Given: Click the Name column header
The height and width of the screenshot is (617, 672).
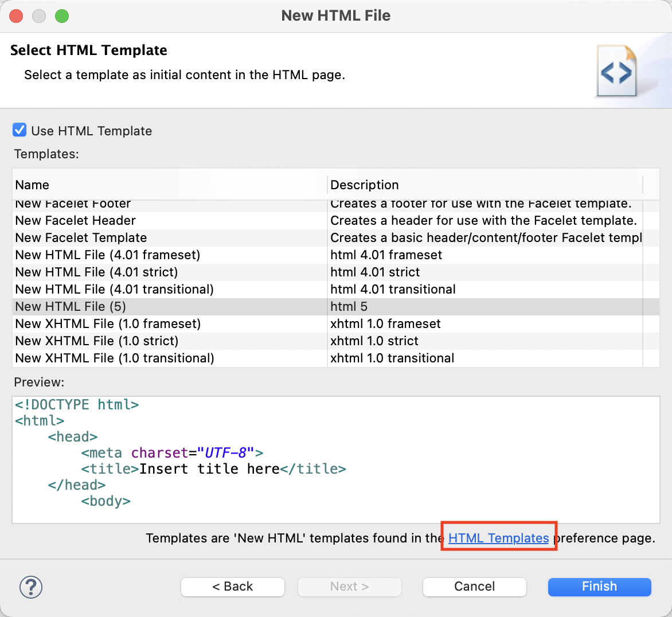Looking at the screenshot, I should click(33, 185).
